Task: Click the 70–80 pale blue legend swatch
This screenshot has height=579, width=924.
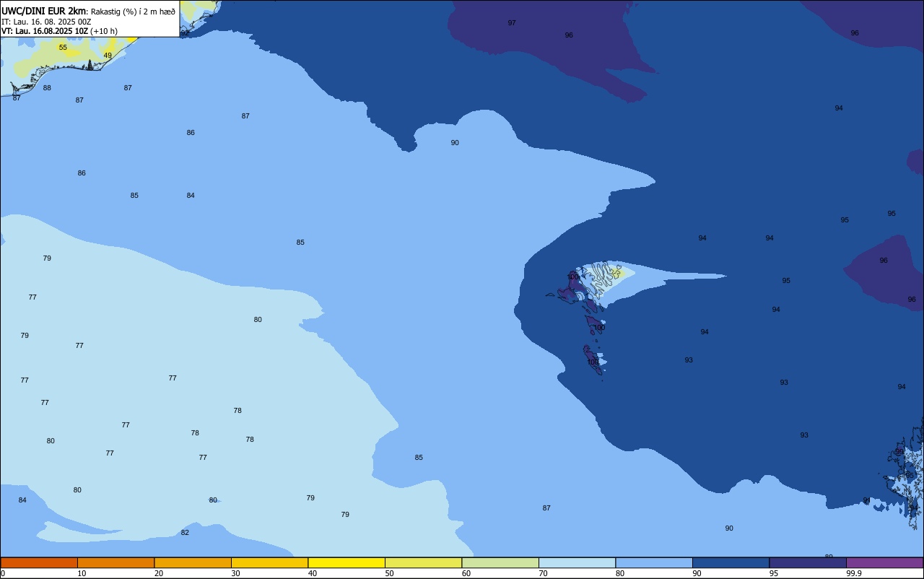Action: pyautogui.click(x=577, y=562)
